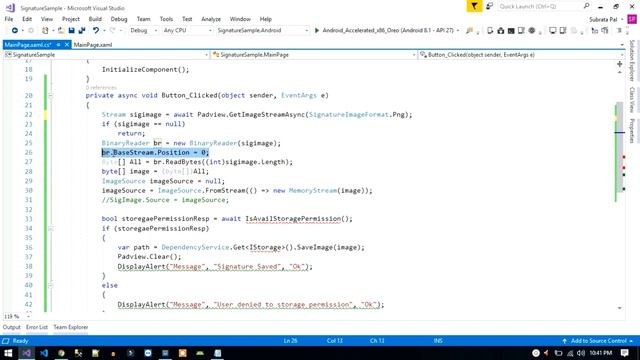
Task: Click the yellow notifications filter flag icon
Action: [474, 6]
